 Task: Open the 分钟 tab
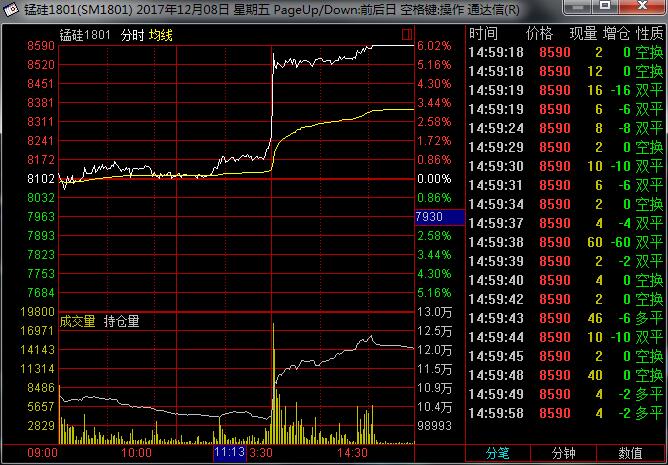[x=565, y=453]
